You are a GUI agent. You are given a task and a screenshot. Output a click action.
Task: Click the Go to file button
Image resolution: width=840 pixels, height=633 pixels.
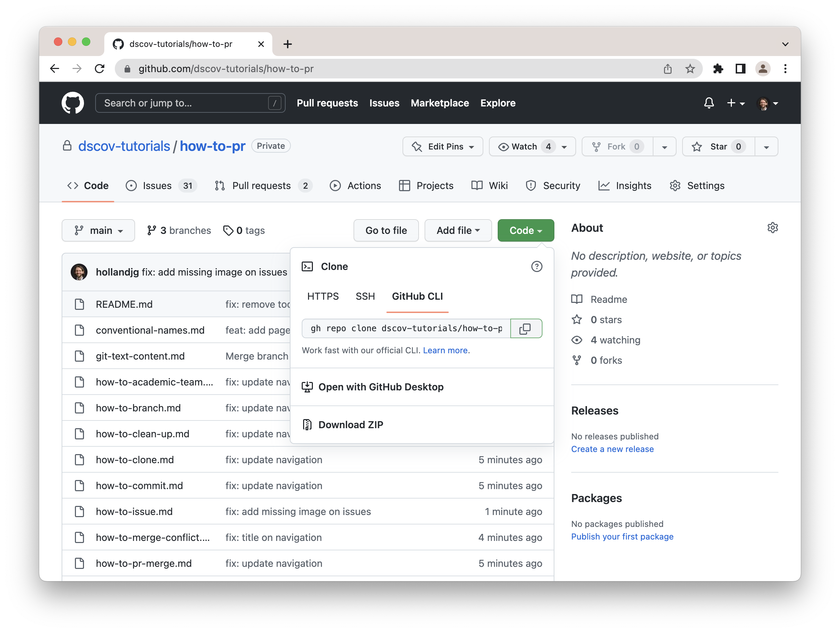(386, 231)
